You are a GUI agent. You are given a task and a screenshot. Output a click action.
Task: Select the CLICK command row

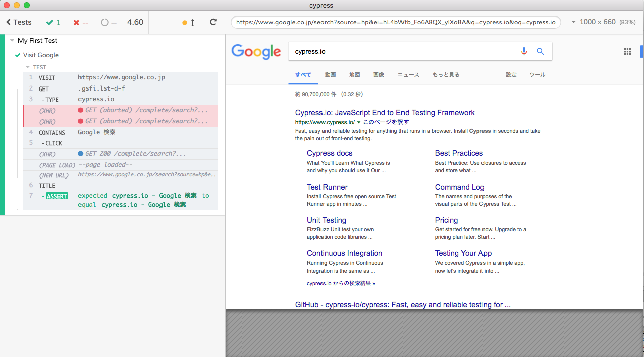(x=120, y=143)
